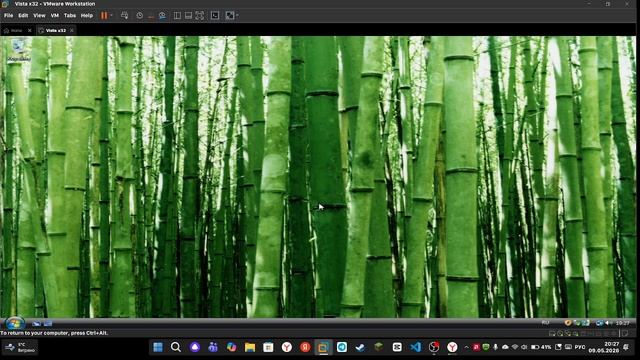
Task: Click the cloud OneDrive tray icon
Action: (x=505, y=347)
